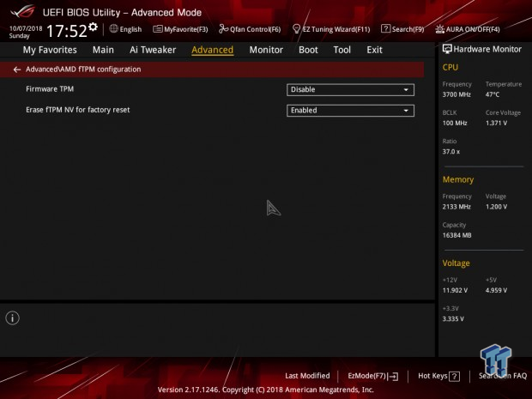This screenshot has height=399, width=532.
Task: Switch to the Main tab
Action: (x=103, y=50)
